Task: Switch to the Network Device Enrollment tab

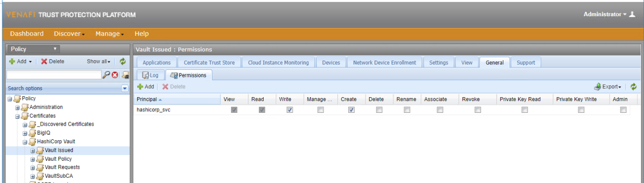Action: (385, 63)
